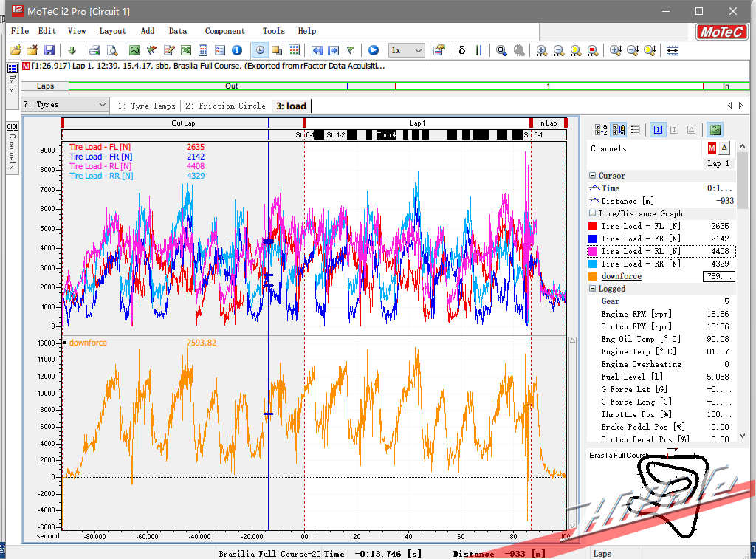This screenshot has height=559, width=756.
Task: Click the downforce value field showing 759
Action: (x=719, y=276)
